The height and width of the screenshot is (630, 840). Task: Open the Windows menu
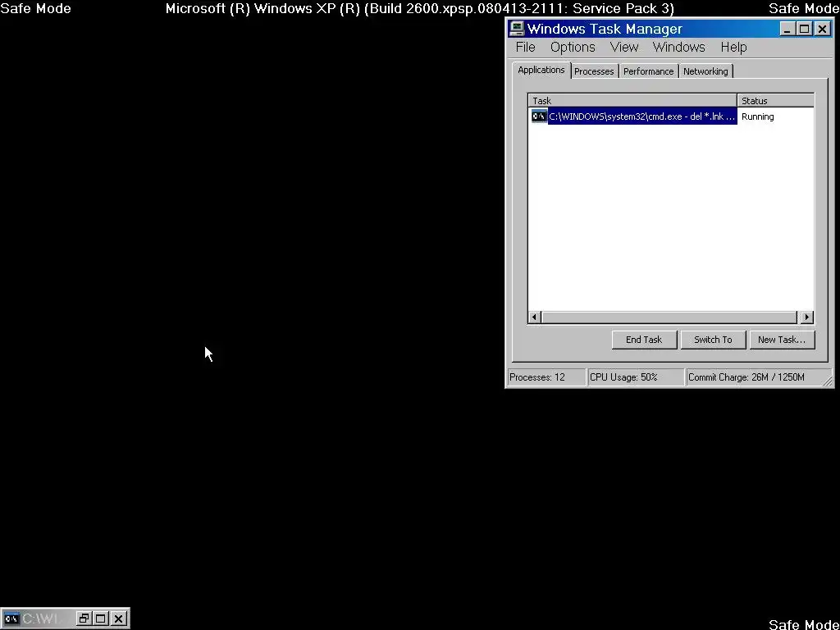678,47
